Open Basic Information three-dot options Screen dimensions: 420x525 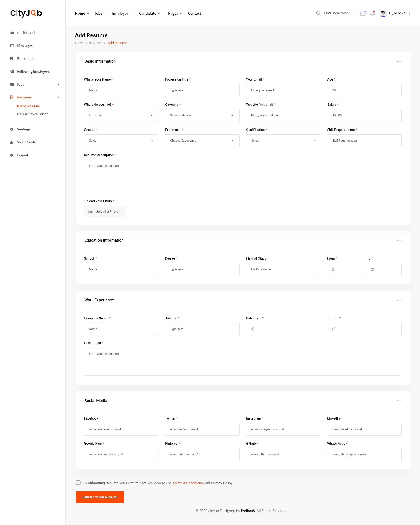tap(399, 62)
